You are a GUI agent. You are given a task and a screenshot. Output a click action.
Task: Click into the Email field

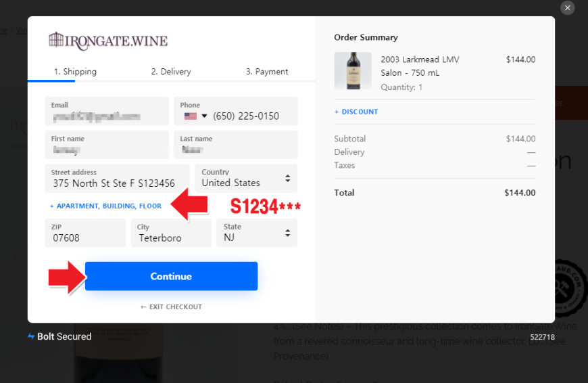pyautogui.click(x=107, y=116)
